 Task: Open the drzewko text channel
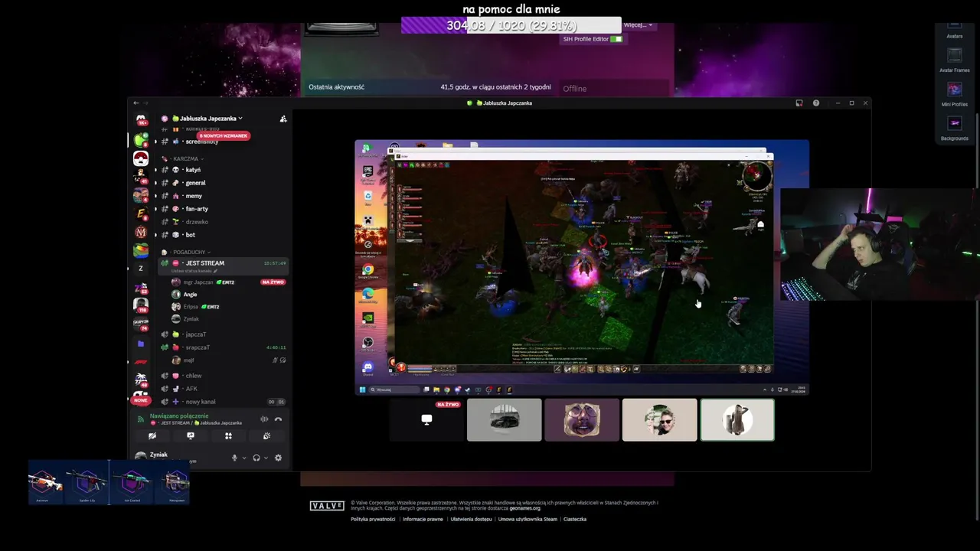click(222, 222)
